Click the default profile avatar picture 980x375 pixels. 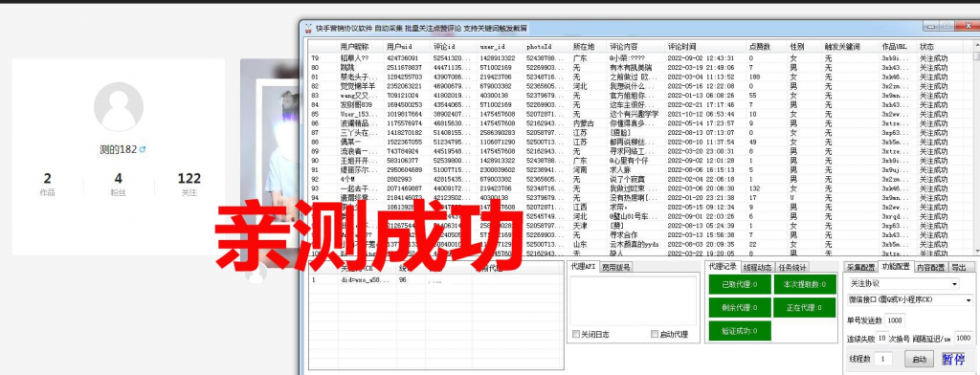118,107
